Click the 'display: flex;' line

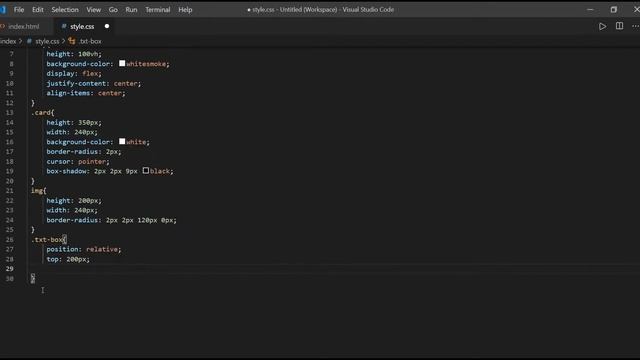point(74,73)
